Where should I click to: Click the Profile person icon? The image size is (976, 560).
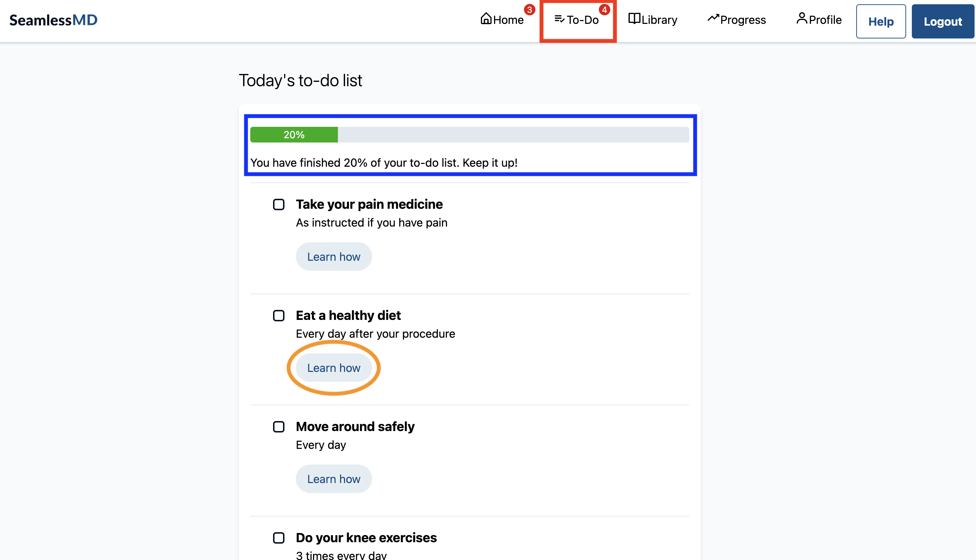(802, 18)
